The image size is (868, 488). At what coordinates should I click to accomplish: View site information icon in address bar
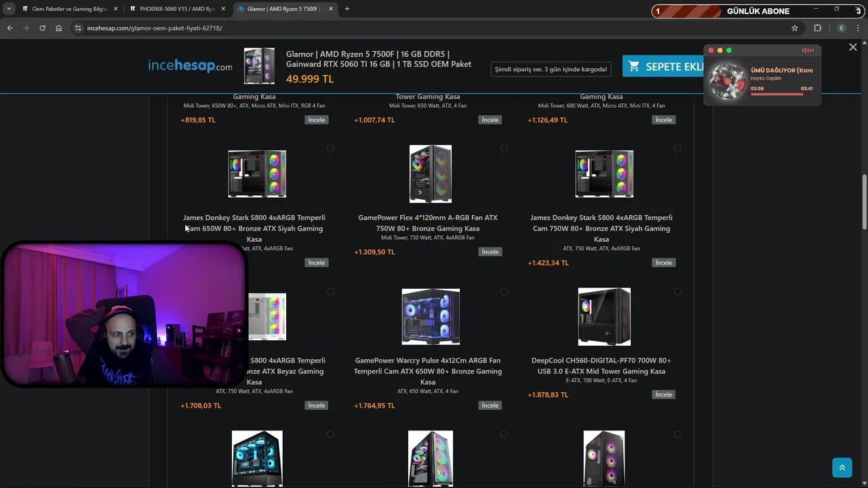click(x=78, y=28)
